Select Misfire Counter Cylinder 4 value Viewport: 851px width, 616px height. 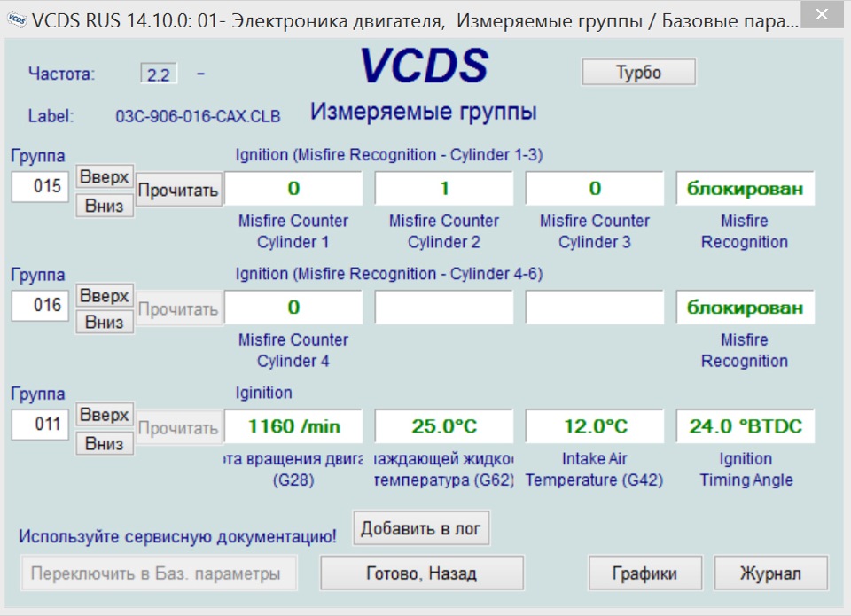point(293,308)
